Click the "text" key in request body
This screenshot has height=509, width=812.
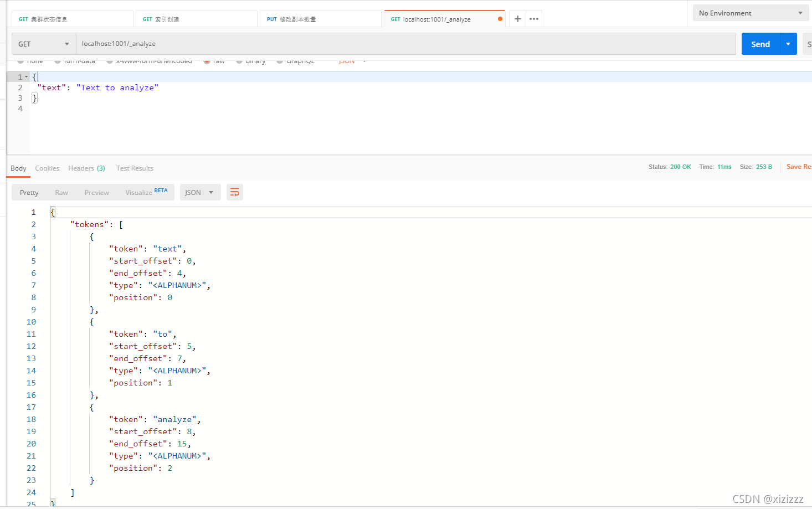[x=52, y=88]
